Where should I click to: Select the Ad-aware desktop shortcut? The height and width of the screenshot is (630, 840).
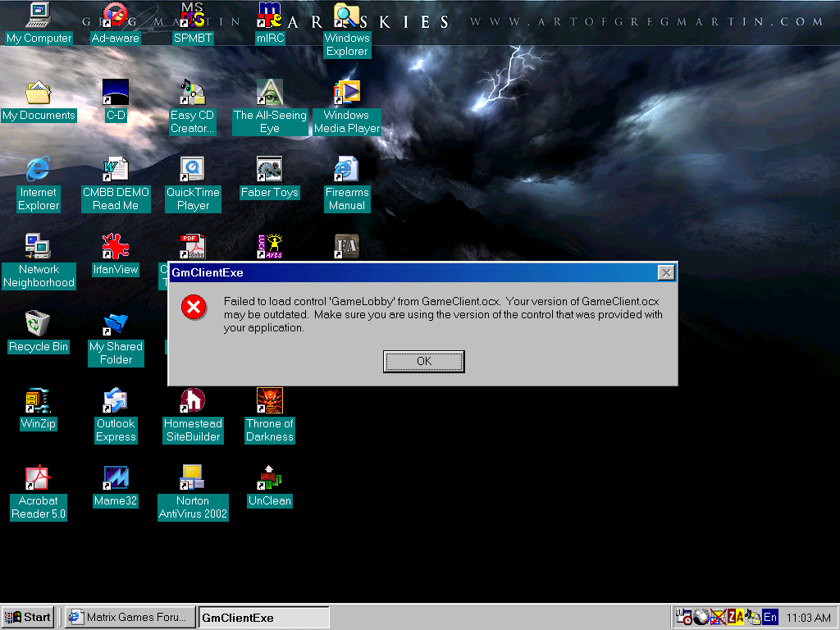[x=115, y=24]
